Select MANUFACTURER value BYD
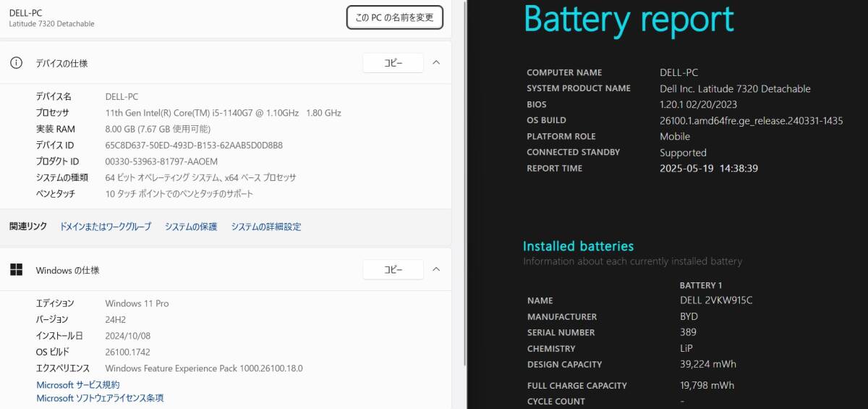Image resolution: width=868 pixels, height=409 pixels. [689, 316]
